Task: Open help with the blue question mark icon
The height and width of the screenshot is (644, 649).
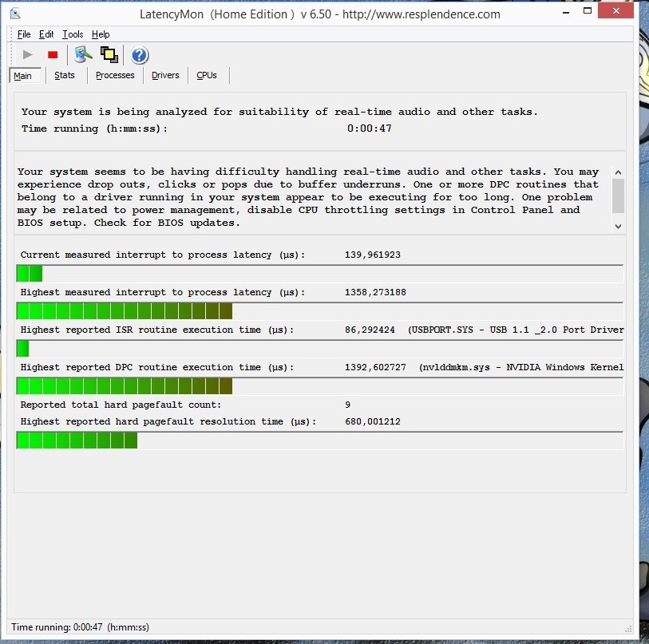Action: coord(140,55)
